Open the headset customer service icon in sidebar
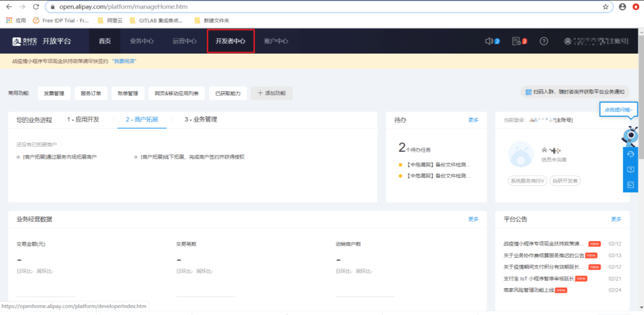Screen dimensions: 644x315 pyautogui.click(x=630, y=154)
